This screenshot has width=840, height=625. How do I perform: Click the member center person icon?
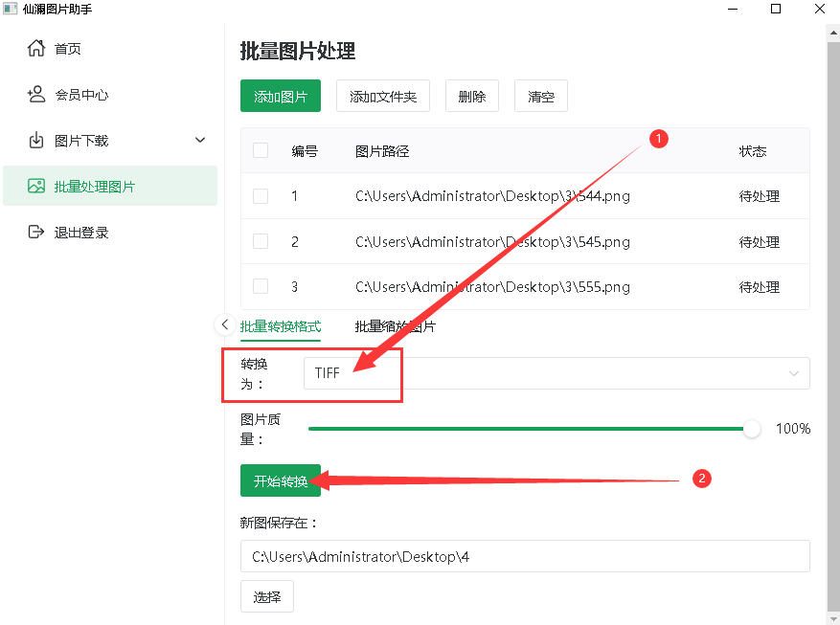click(x=36, y=94)
